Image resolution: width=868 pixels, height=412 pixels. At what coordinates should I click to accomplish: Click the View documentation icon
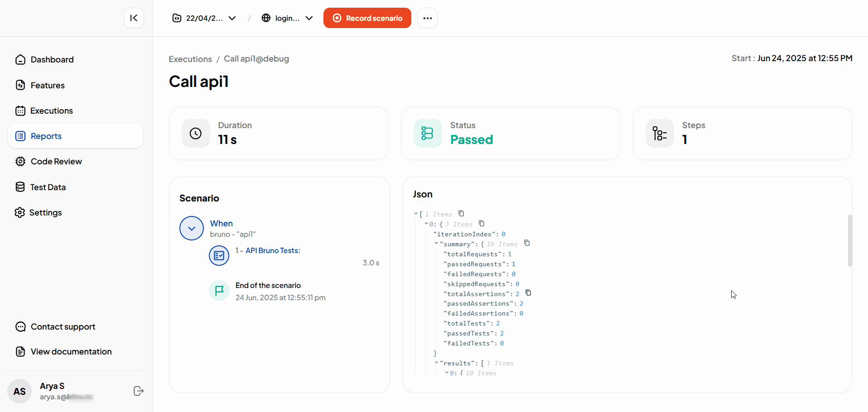(x=20, y=351)
